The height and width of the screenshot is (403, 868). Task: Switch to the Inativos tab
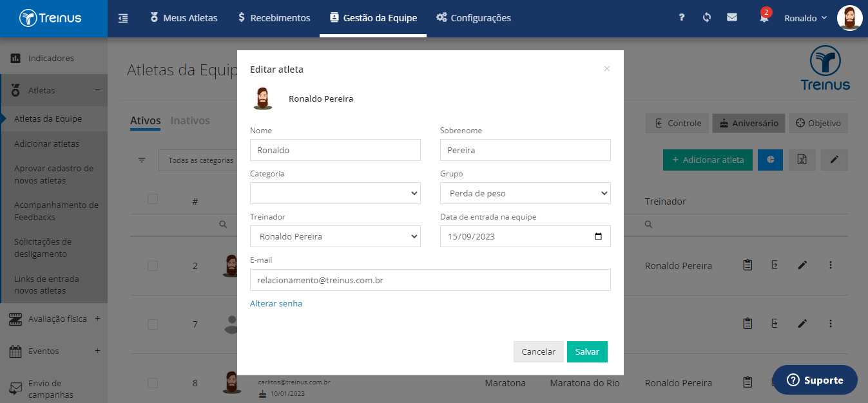point(190,120)
